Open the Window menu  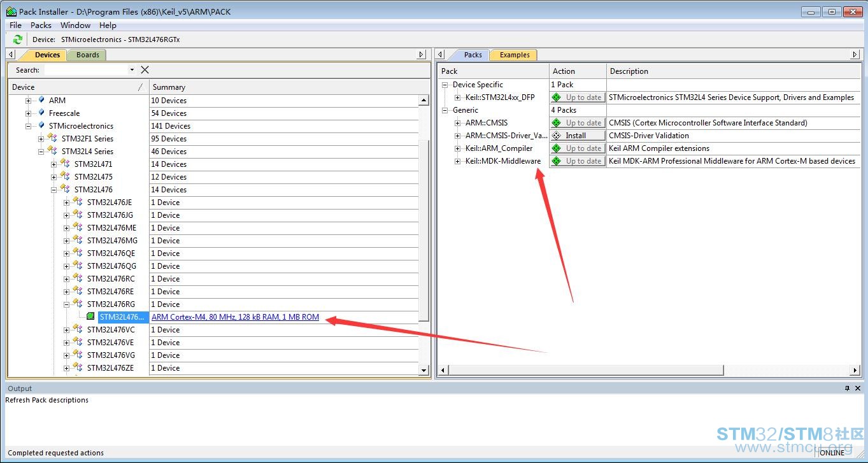(x=75, y=25)
